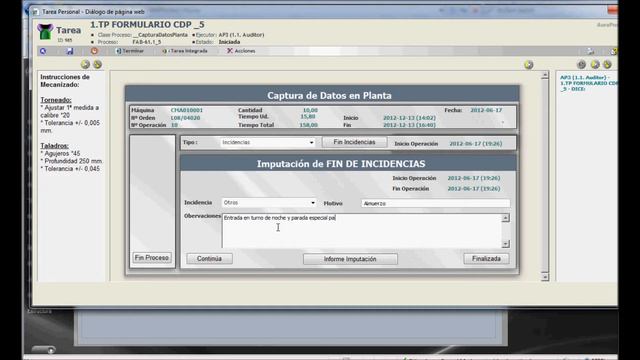Click the Taladros heading in instructions

click(54, 146)
